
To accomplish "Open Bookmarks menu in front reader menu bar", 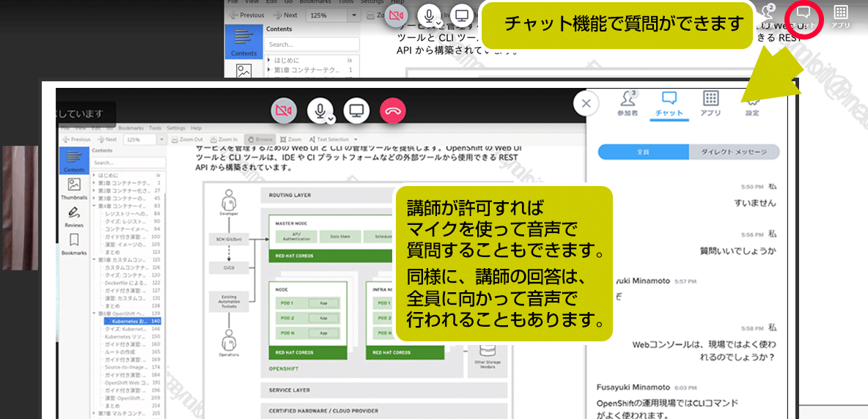I will coord(130,128).
